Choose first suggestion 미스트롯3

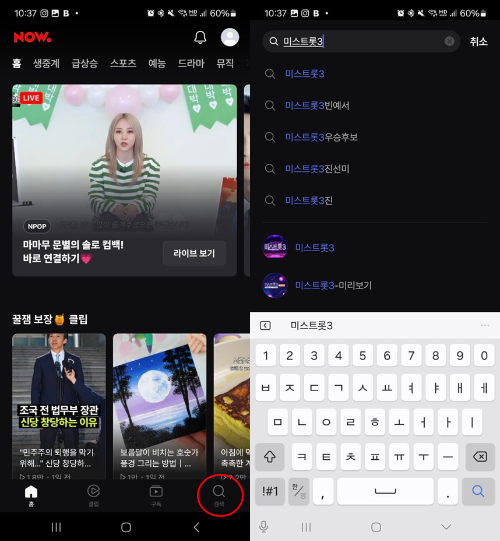click(305, 73)
